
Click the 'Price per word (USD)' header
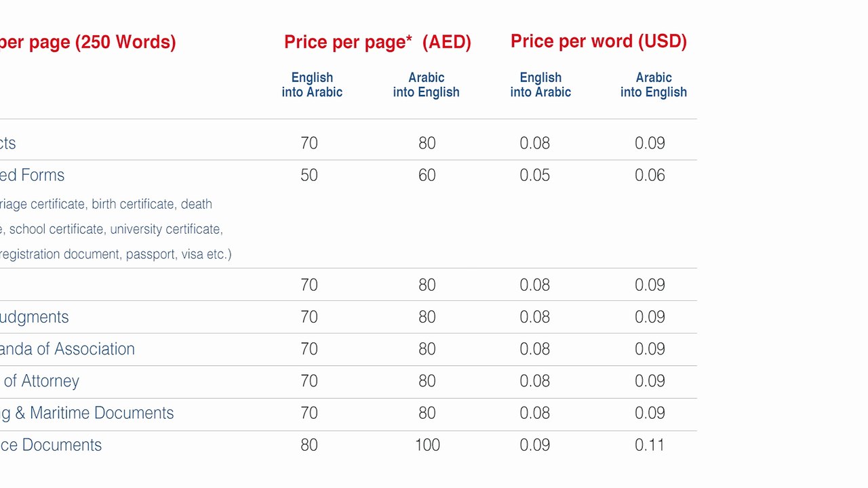[x=599, y=41]
